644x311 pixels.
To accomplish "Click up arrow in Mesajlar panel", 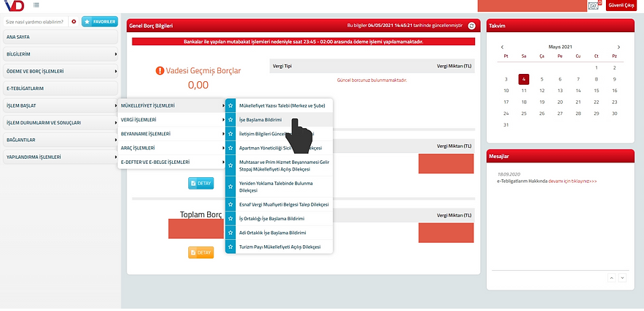I will coord(612,278).
